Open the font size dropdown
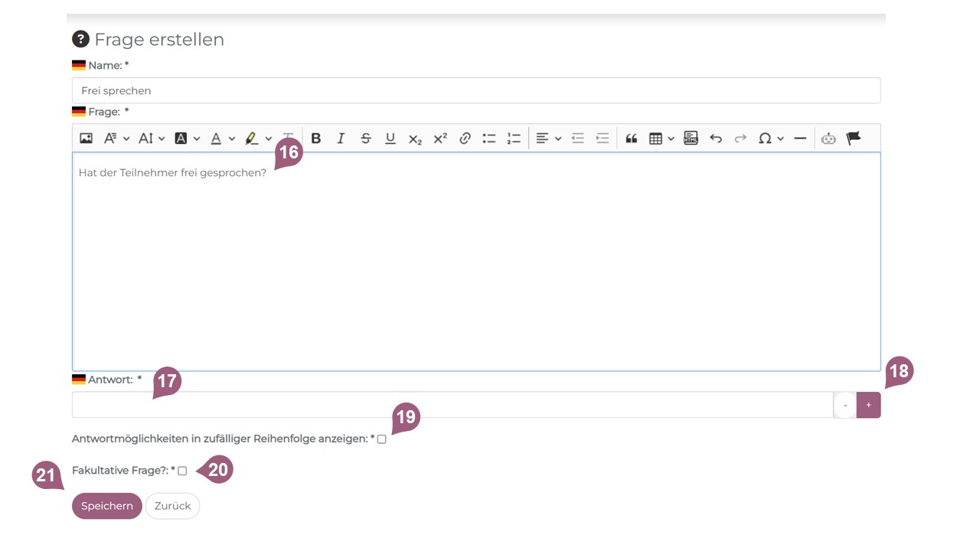This screenshot has height=551, width=980. point(151,139)
